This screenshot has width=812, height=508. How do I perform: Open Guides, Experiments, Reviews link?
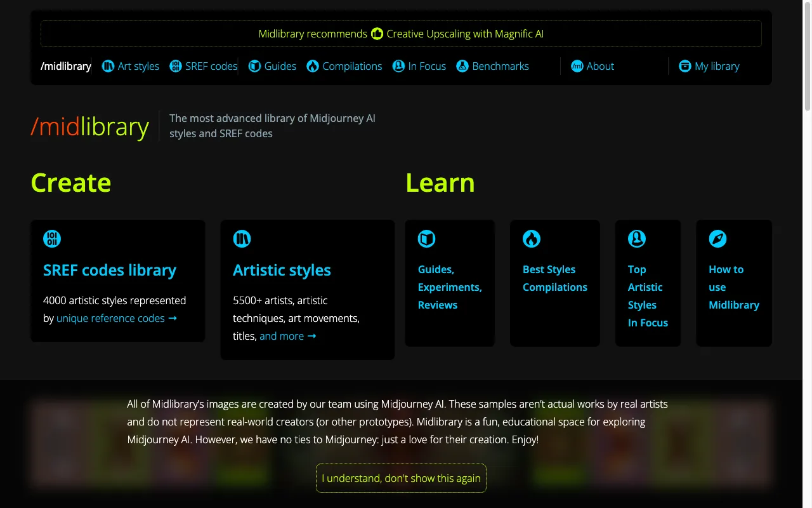point(450,287)
